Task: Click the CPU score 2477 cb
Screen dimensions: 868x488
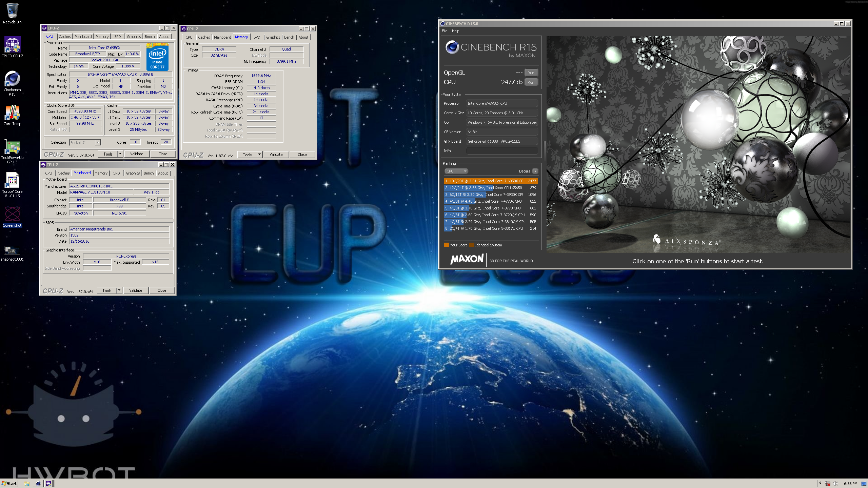Action: (512, 82)
